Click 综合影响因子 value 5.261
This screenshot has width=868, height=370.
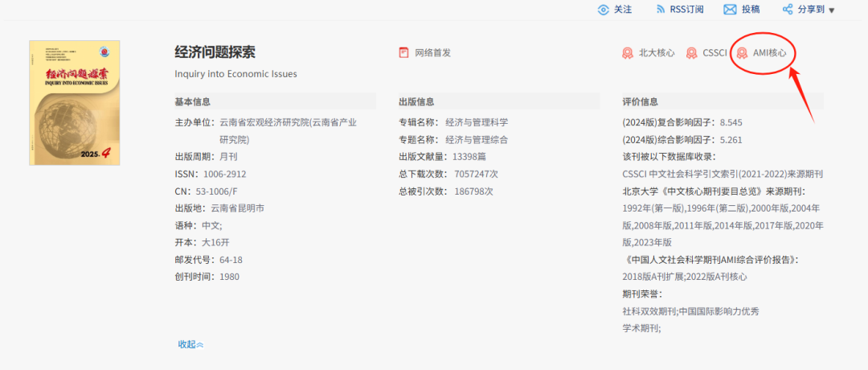(x=731, y=140)
